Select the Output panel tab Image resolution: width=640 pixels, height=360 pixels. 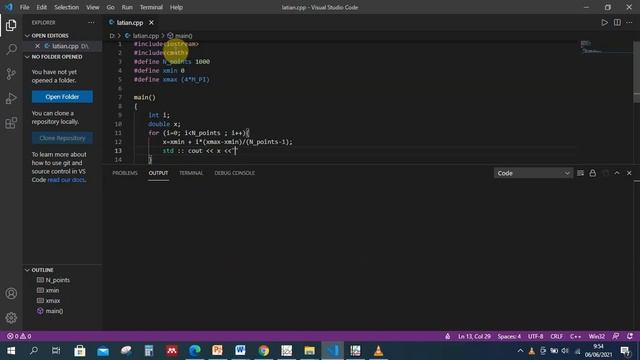pos(158,173)
